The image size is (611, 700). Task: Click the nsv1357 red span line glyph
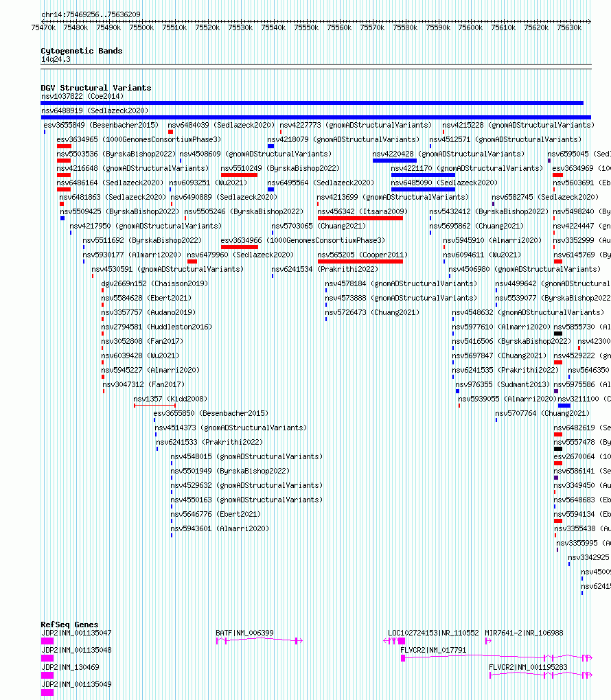click(155, 406)
